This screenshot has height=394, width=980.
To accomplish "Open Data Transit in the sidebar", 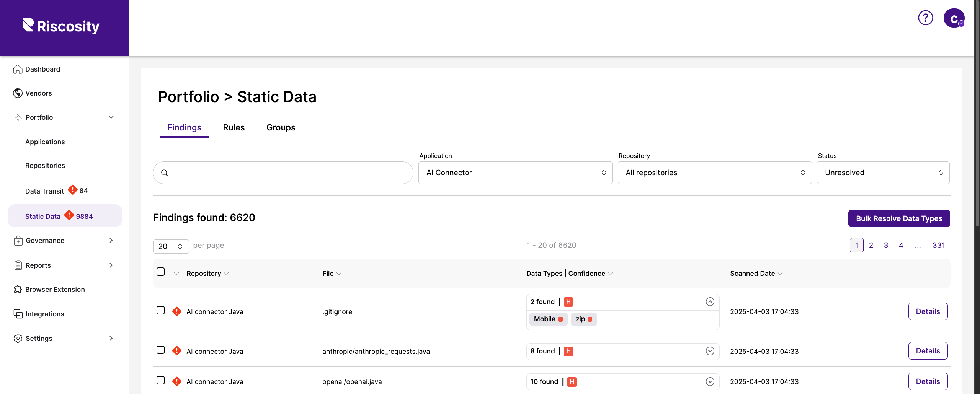I will pyautogui.click(x=44, y=191).
